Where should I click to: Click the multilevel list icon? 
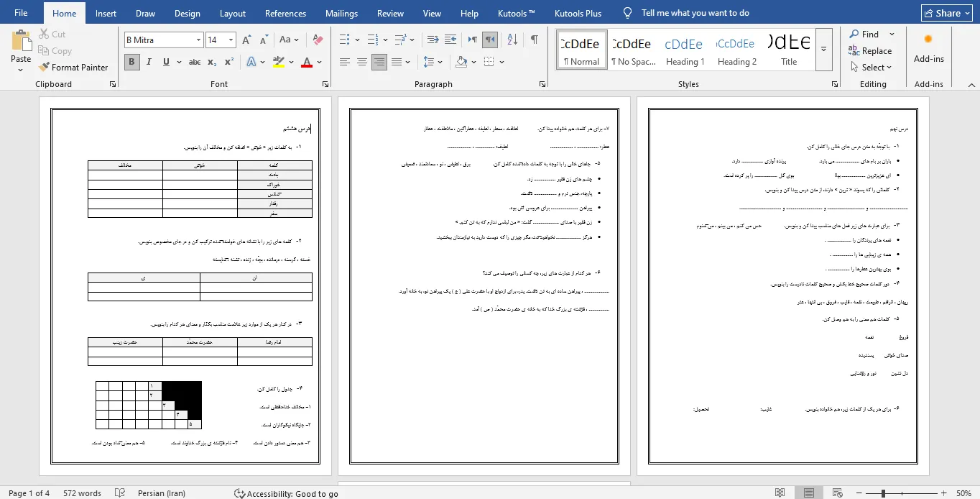click(400, 40)
